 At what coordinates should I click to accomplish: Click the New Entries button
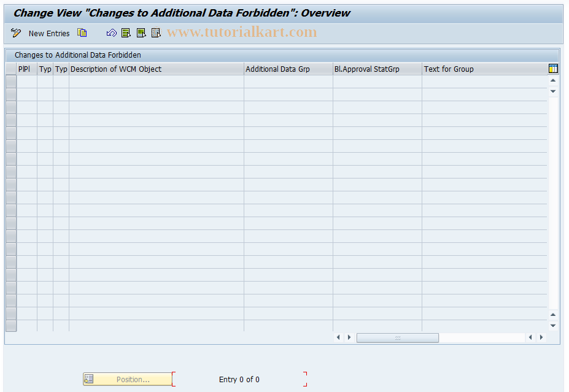49,33
